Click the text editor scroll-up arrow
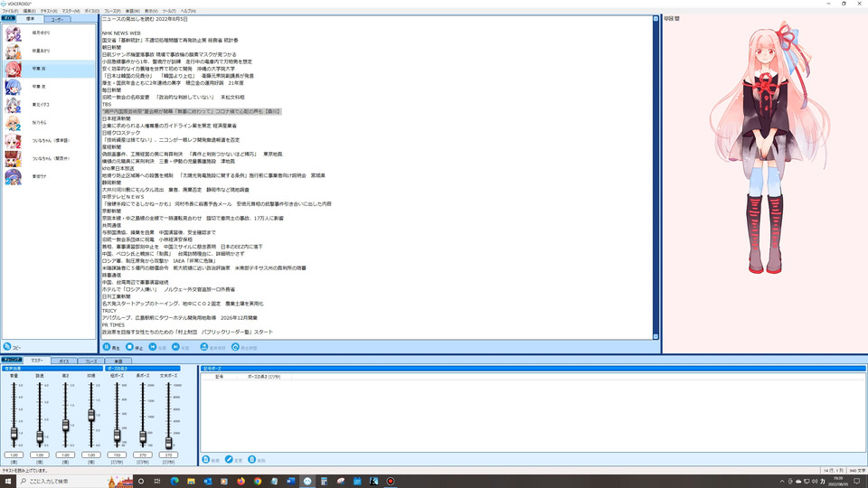Screen dimensions: 868x488 (x=656, y=19)
